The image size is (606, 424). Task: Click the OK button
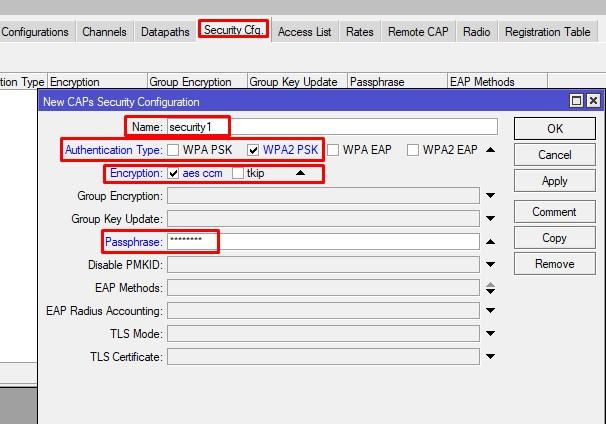point(554,129)
